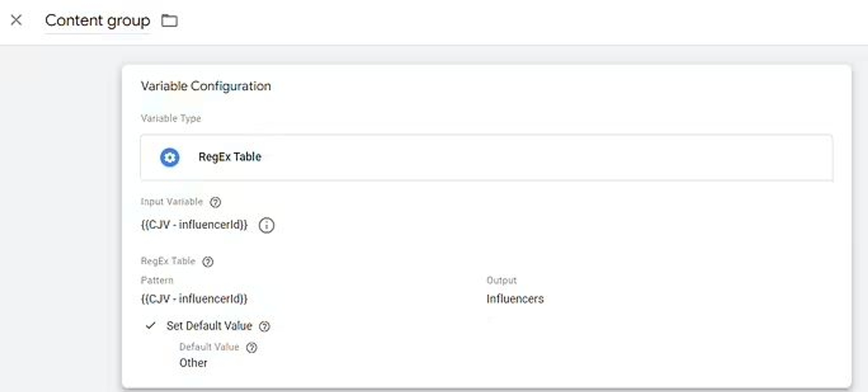868x392 pixels.
Task: Click the Output column header
Action: coord(501,280)
